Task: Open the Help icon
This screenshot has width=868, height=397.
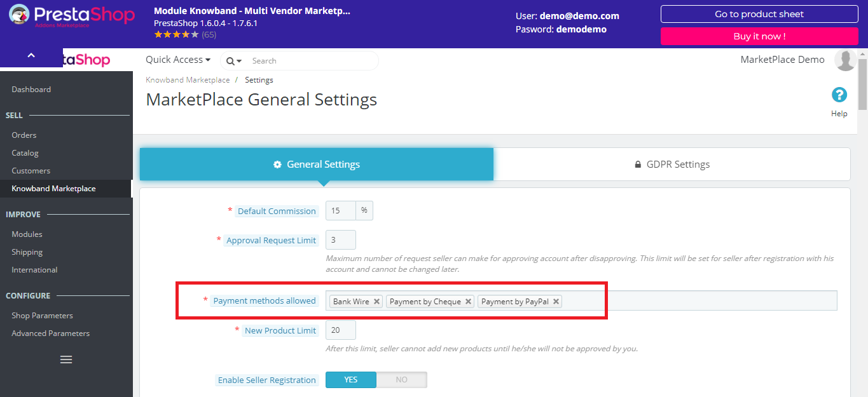Action: tap(839, 95)
